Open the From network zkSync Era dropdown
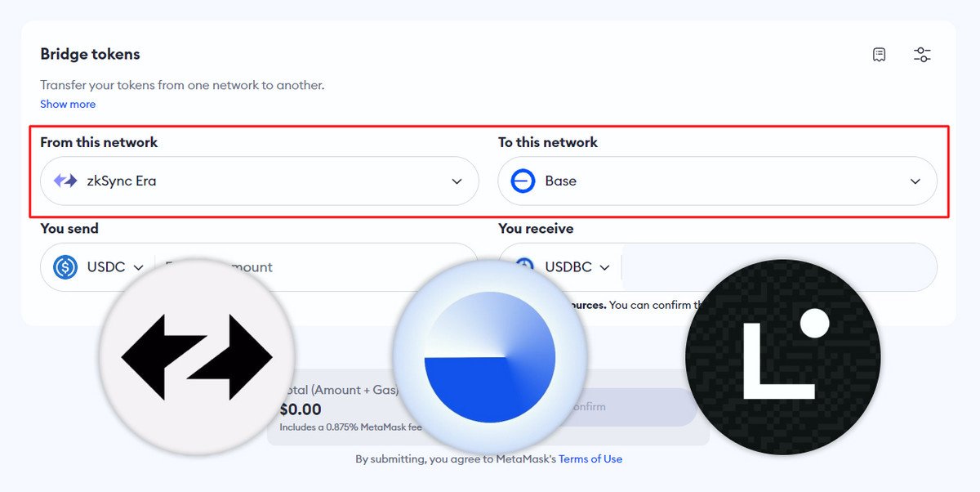 coord(260,181)
